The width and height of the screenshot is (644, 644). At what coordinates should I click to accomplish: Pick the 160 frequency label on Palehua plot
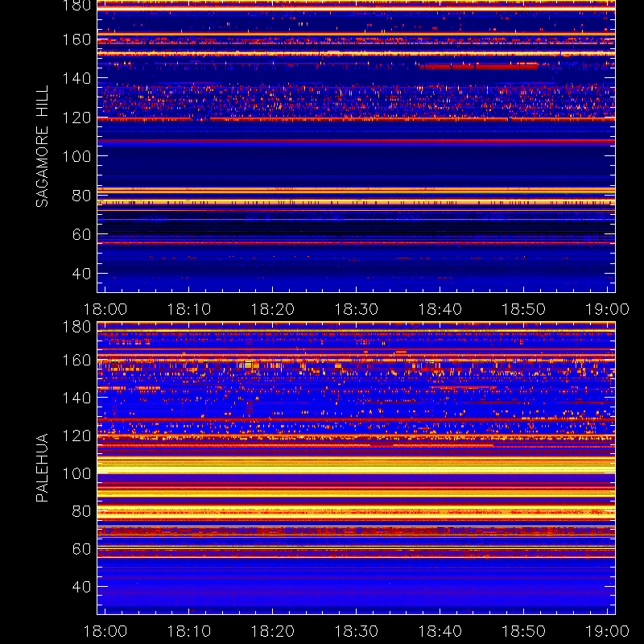pos(76,361)
